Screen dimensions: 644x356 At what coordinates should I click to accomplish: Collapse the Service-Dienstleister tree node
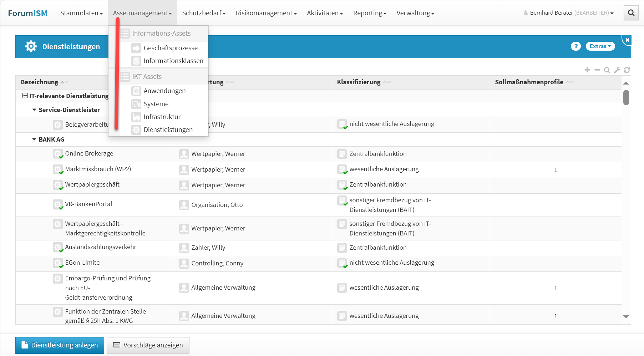point(34,110)
